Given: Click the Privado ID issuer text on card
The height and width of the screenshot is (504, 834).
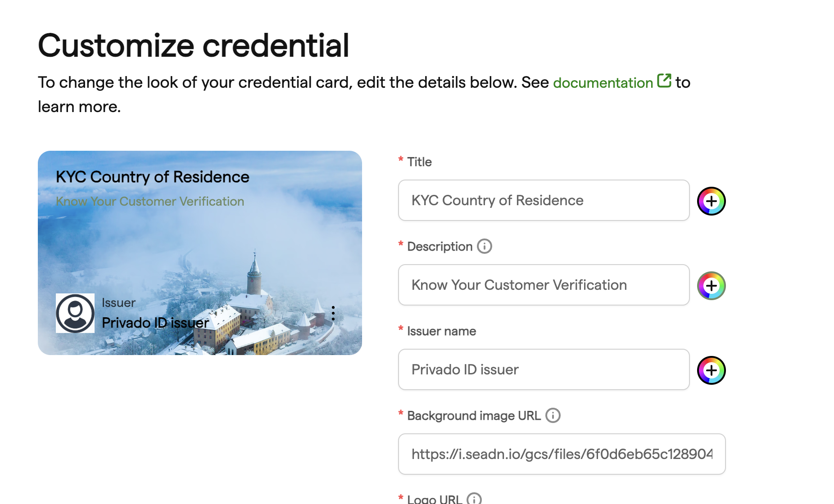Looking at the screenshot, I should pos(155,323).
